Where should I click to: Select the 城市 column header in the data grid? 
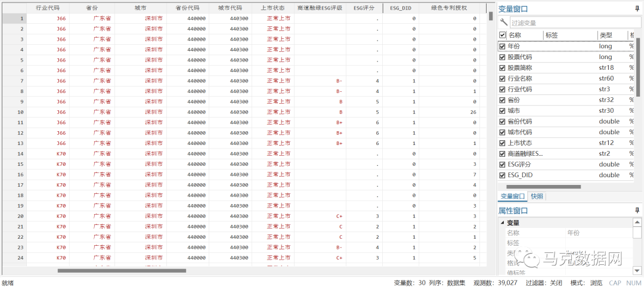(x=141, y=8)
